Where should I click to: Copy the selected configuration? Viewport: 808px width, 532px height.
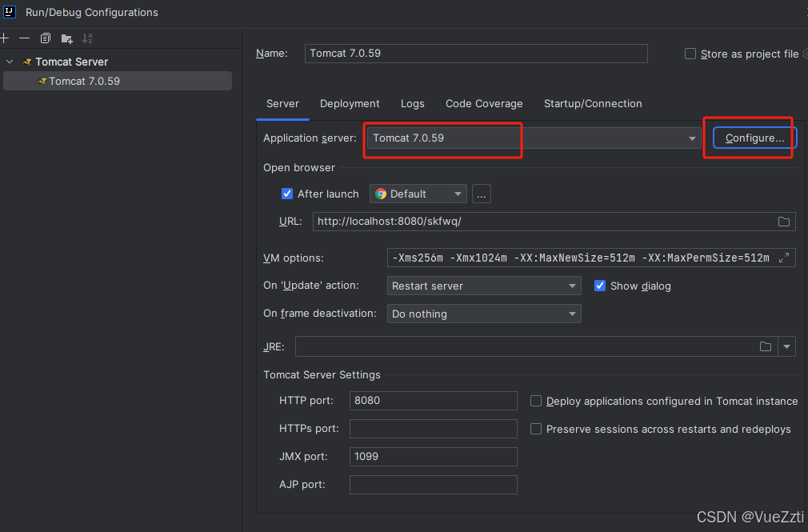coord(46,38)
